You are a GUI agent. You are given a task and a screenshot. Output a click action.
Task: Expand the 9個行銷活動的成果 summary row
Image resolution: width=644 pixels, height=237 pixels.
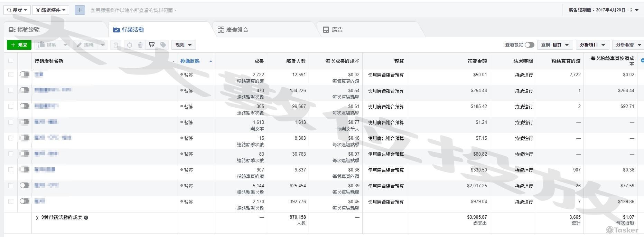[37, 218]
